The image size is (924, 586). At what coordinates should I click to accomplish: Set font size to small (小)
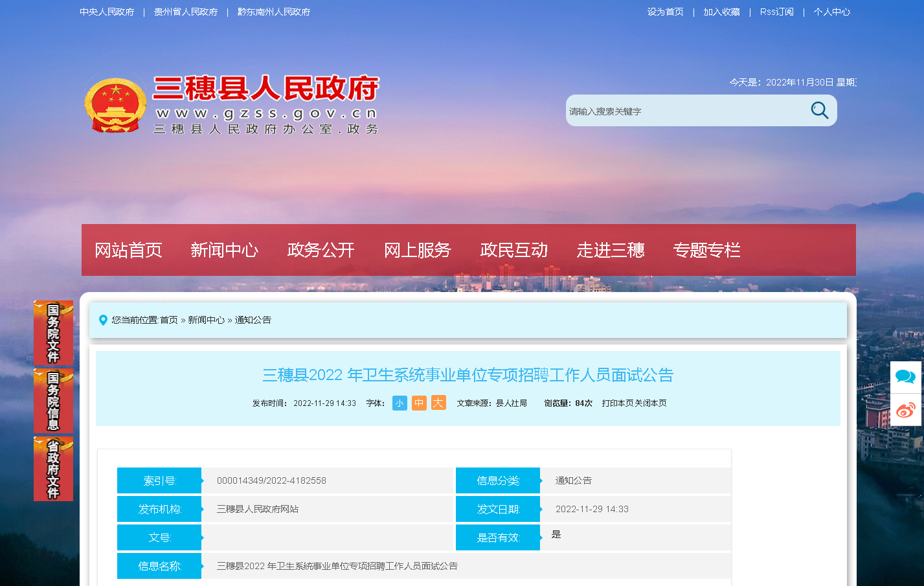pyautogui.click(x=400, y=403)
